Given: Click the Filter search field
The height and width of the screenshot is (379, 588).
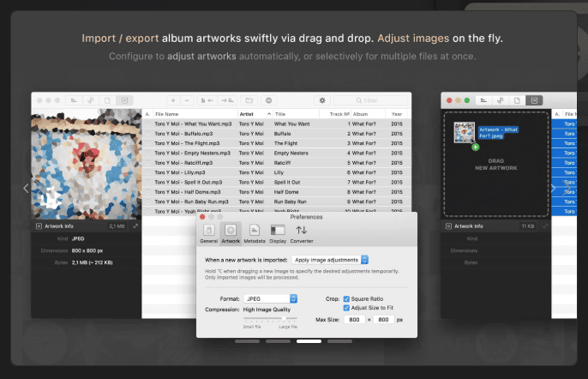Looking at the screenshot, I should tap(370, 100).
